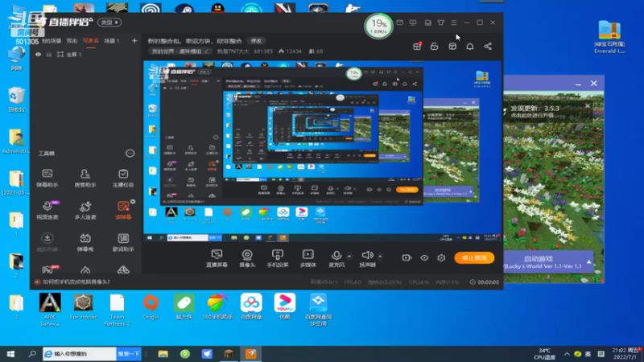The width and height of the screenshot is (644, 362).
Task: Open the gift box icon with red badge
Action: [x=417, y=47]
